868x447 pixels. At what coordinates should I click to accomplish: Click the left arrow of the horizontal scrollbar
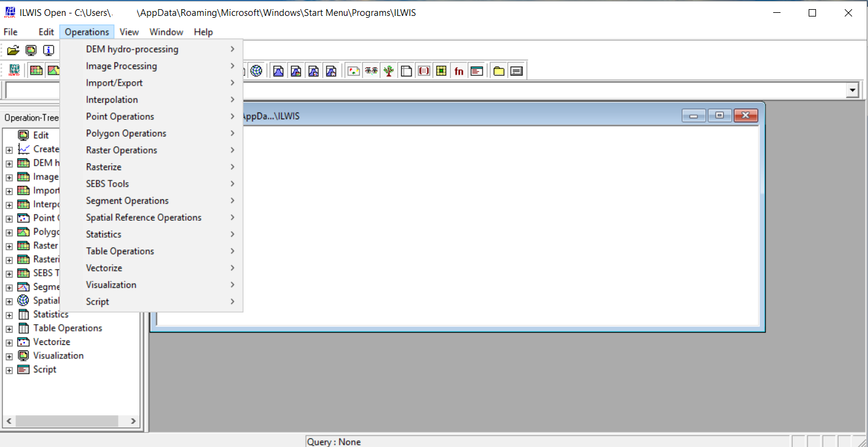[x=9, y=421]
